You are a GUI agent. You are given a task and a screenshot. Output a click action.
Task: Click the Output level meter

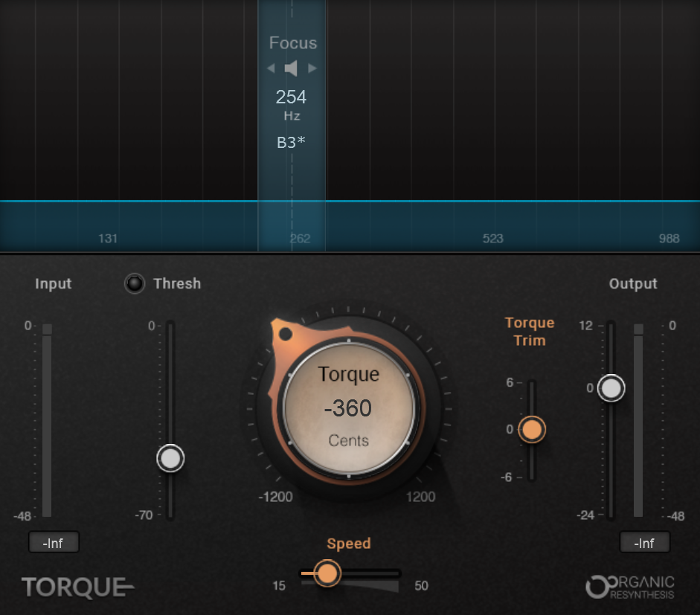click(x=638, y=420)
